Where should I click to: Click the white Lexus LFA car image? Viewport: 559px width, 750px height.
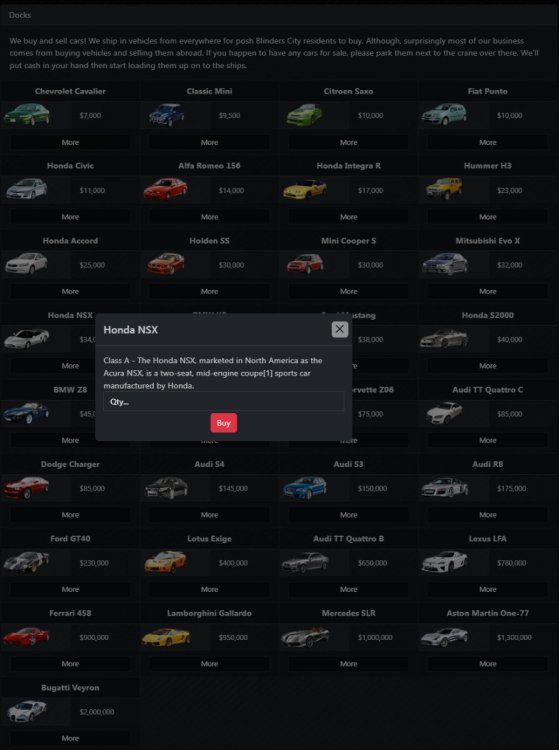(445, 562)
